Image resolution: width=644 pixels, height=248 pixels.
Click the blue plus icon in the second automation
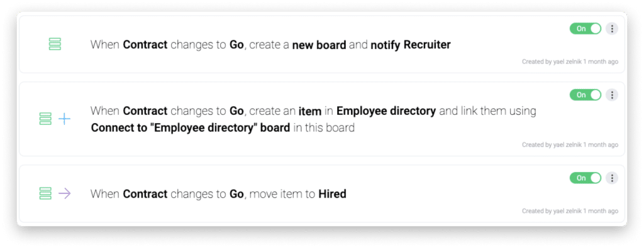[65, 119]
